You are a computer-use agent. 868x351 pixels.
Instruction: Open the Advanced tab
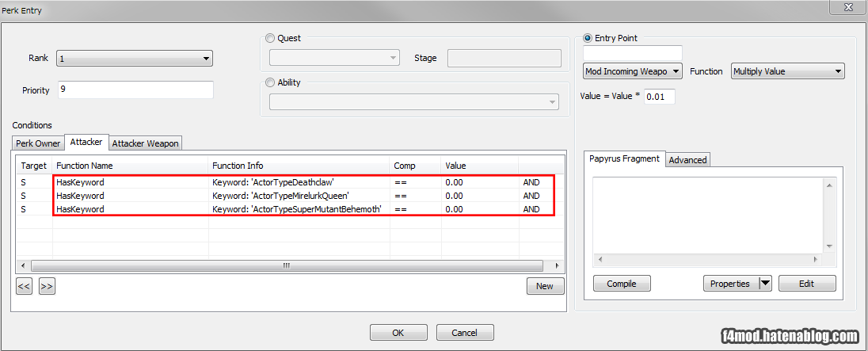687,160
